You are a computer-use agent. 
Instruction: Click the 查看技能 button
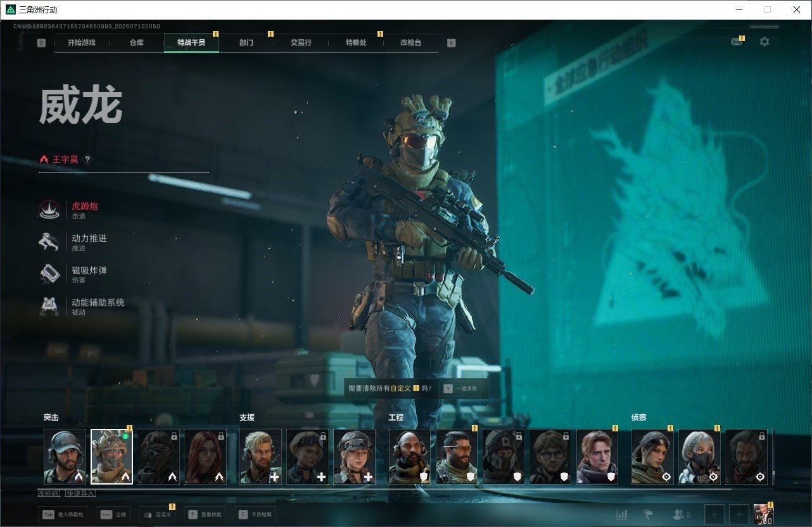tap(205, 514)
